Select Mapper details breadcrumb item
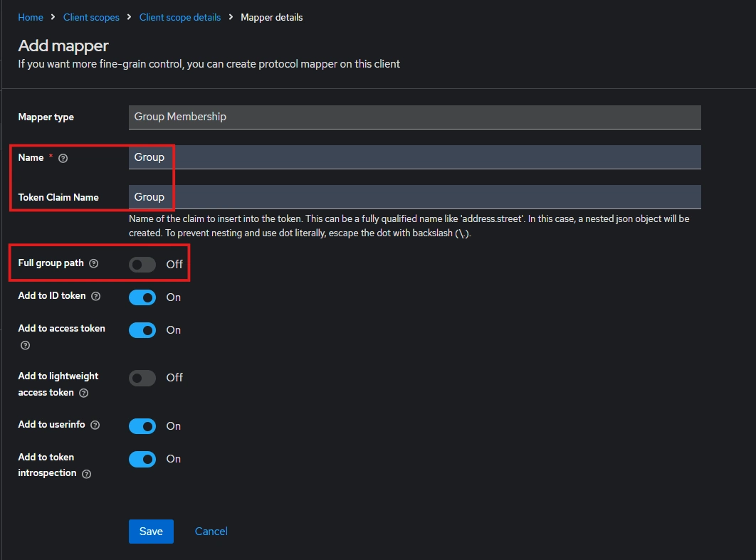Screen dimensions: 756x560 coord(271,17)
